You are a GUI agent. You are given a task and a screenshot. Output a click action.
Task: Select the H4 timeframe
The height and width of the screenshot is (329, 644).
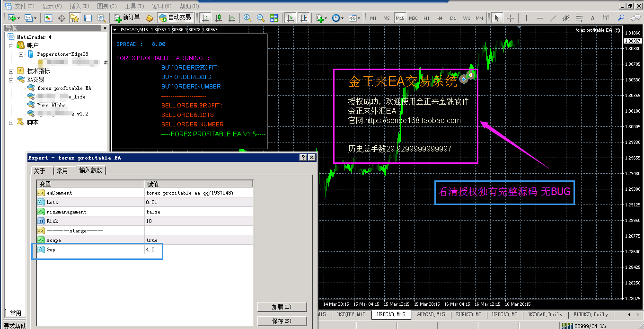click(440, 18)
